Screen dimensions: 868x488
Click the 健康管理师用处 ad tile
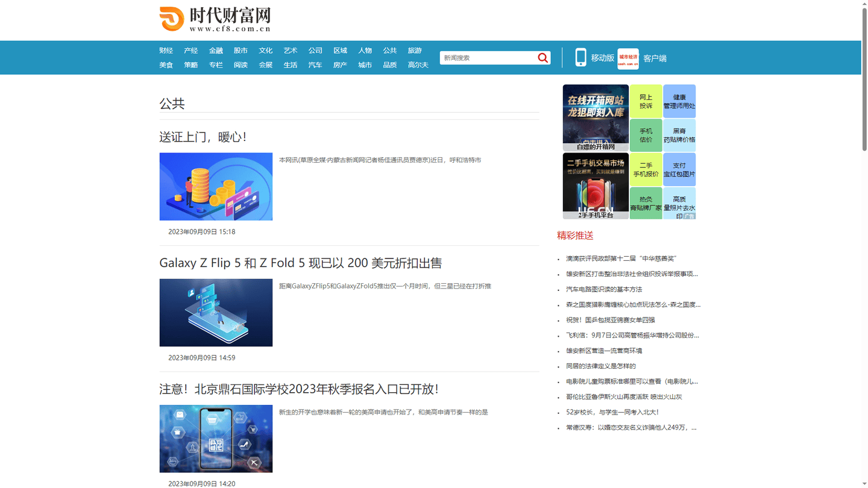tap(679, 101)
